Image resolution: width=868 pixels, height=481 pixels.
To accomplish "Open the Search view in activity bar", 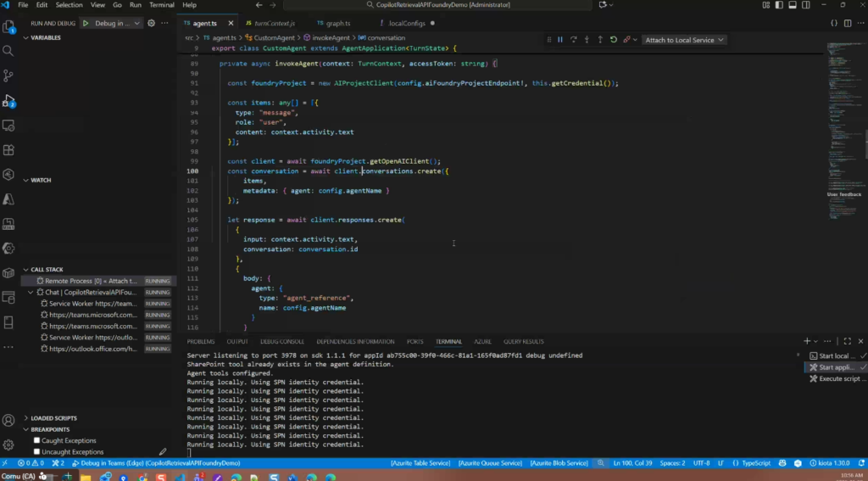I will [x=8, y=51].
